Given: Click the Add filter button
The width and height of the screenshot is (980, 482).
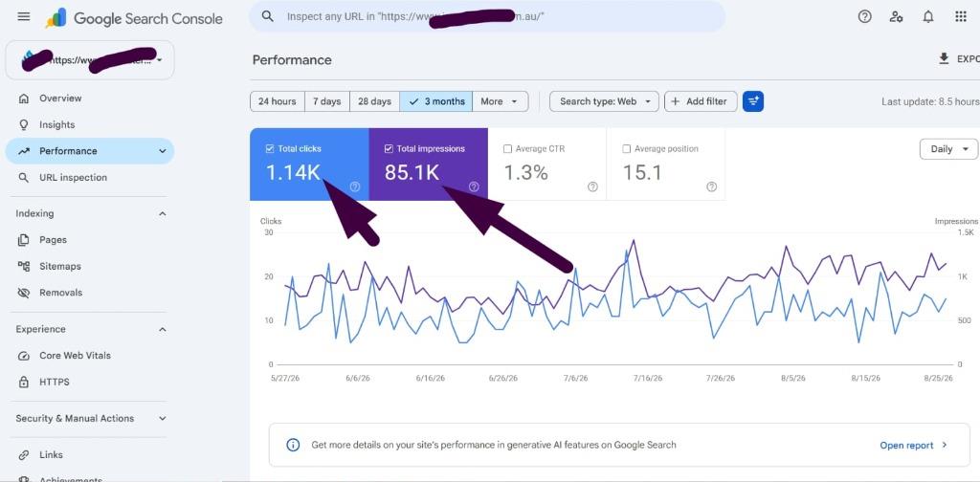Looking at the screenshot, I should click(701, 101).
